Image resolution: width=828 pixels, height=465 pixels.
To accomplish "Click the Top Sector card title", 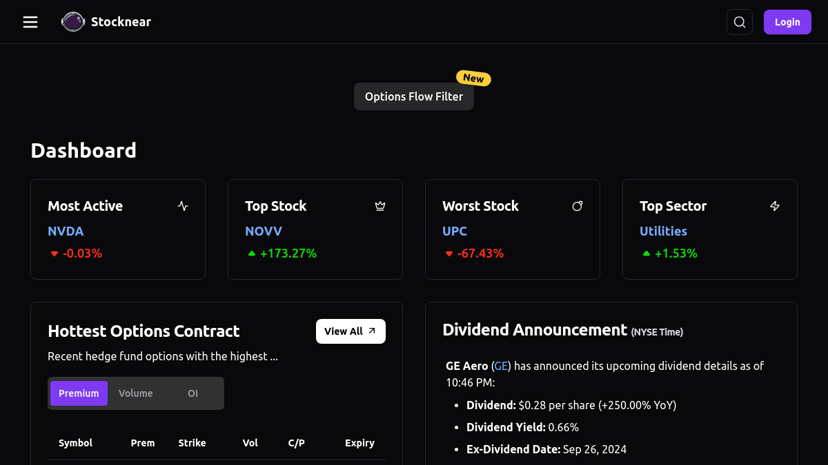I will tap(673, 206).
